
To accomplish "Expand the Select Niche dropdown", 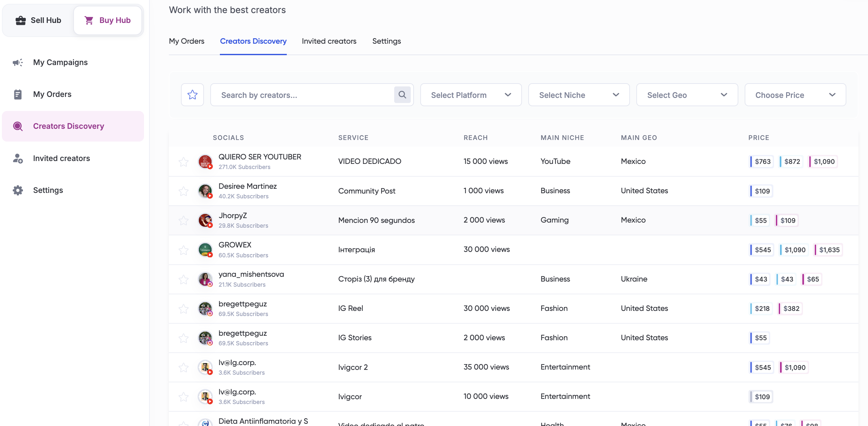I will [579, 95].
